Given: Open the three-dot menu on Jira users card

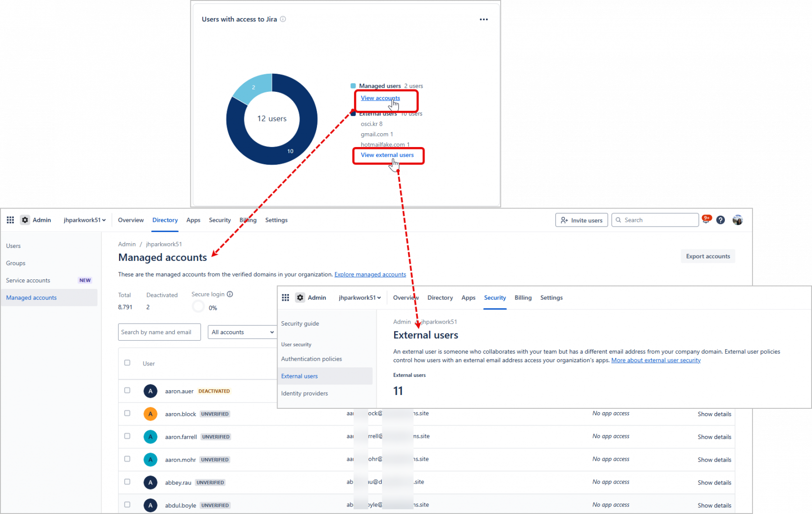Looking at the screenshot, I should [x=484, y=20].
